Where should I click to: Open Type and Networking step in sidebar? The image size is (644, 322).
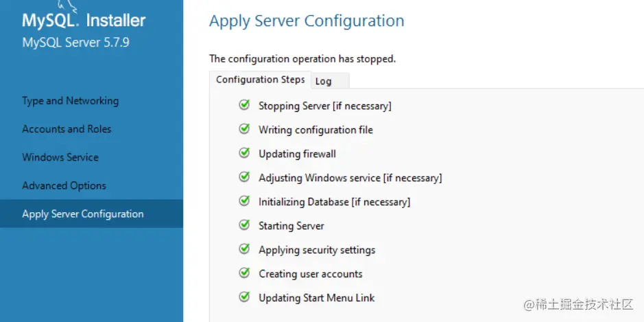click(70, 101)
